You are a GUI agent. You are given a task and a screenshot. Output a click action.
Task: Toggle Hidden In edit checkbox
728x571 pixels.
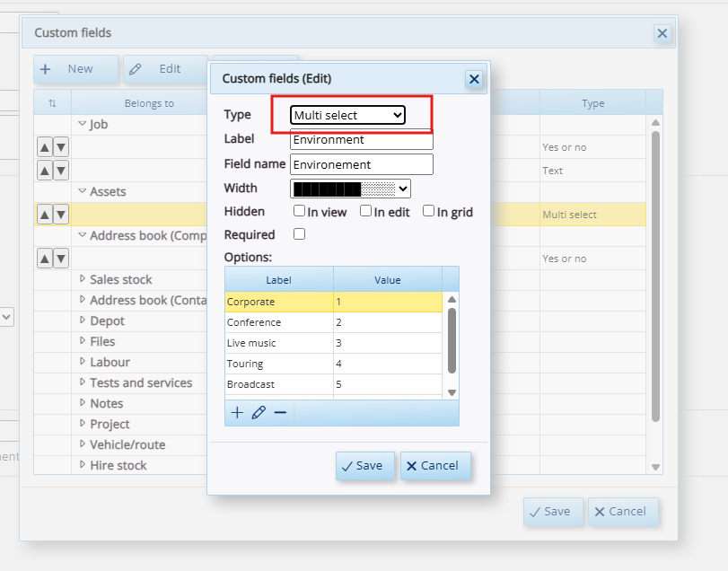(x=366, y=211)
